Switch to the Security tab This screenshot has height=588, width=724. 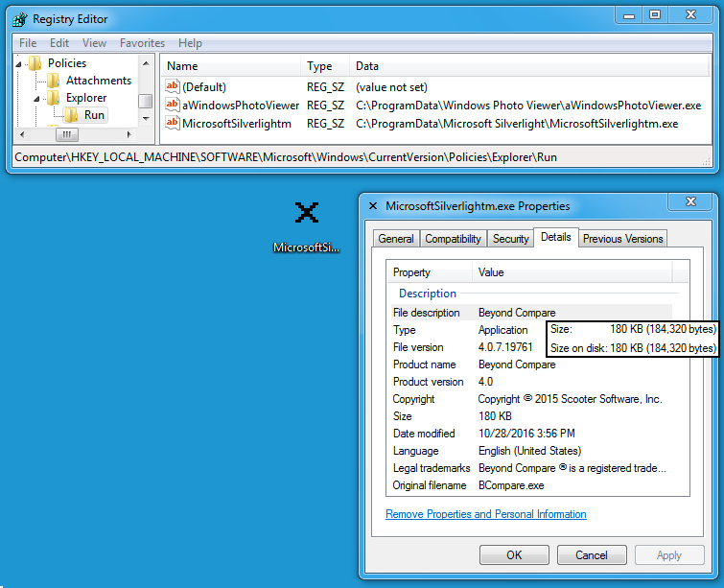510,239
